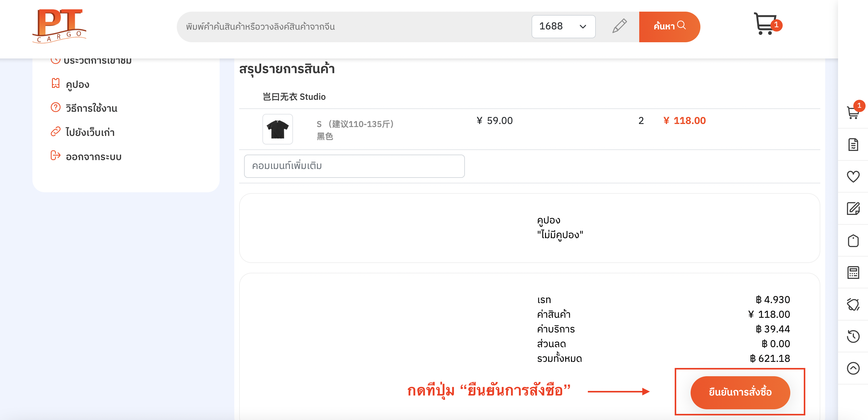The width and height of the screenshot is (868, 420).
Task: Open the history clock icon in right rail
Action: click(853, 336)
